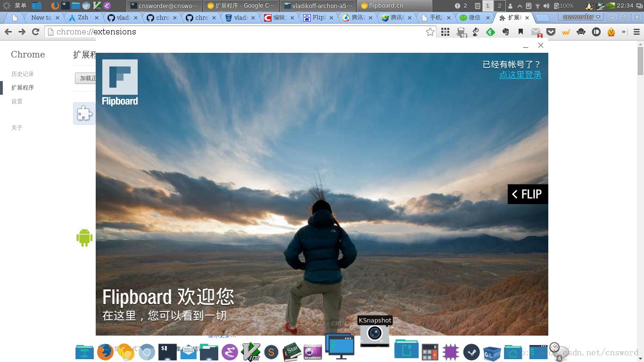Open the calculator from the dock
This screenshot has height=362, width=644.
(x=429, y=352)
